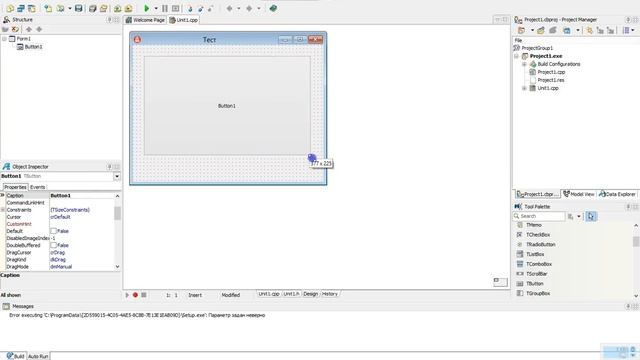The image size is (640, 360).
Task: Open the Object Inspector component dropdown
Action: pos(117,176)
